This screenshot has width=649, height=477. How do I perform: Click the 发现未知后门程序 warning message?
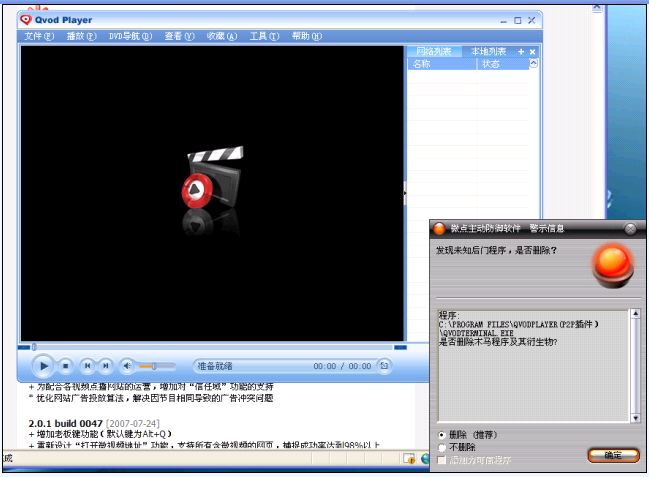pos(496,251)
